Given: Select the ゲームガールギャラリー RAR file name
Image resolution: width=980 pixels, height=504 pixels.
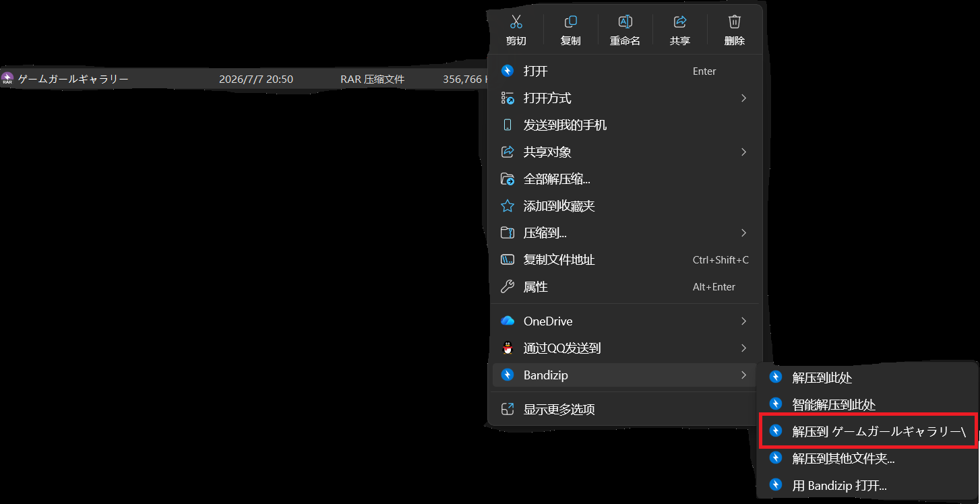Looking at the screenshot, I should pos(73,79).
